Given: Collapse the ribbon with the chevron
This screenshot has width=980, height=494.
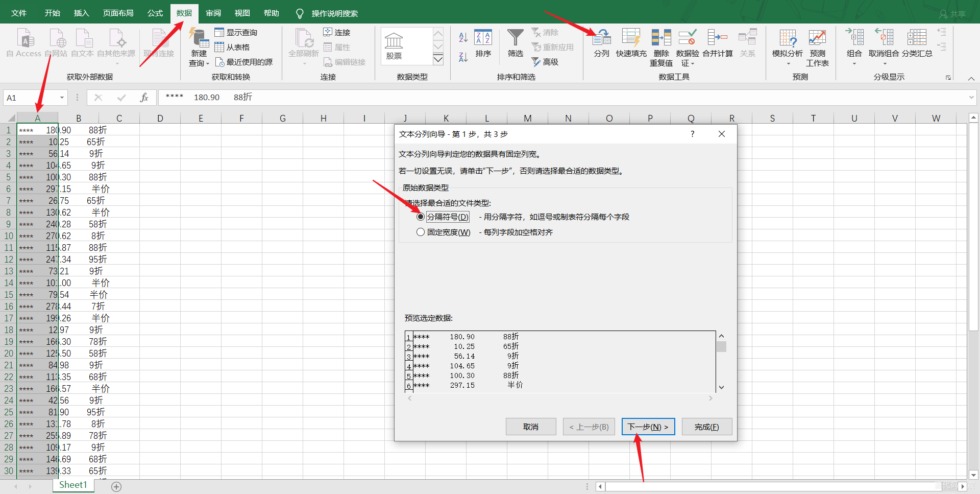Looking at the screenshot, I should (x=971, y=78).
